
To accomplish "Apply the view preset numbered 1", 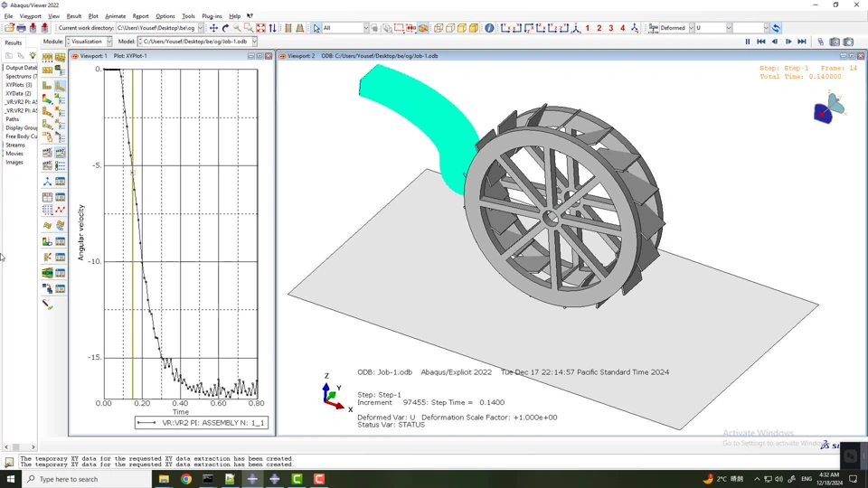I will click(x=588, y=28).
